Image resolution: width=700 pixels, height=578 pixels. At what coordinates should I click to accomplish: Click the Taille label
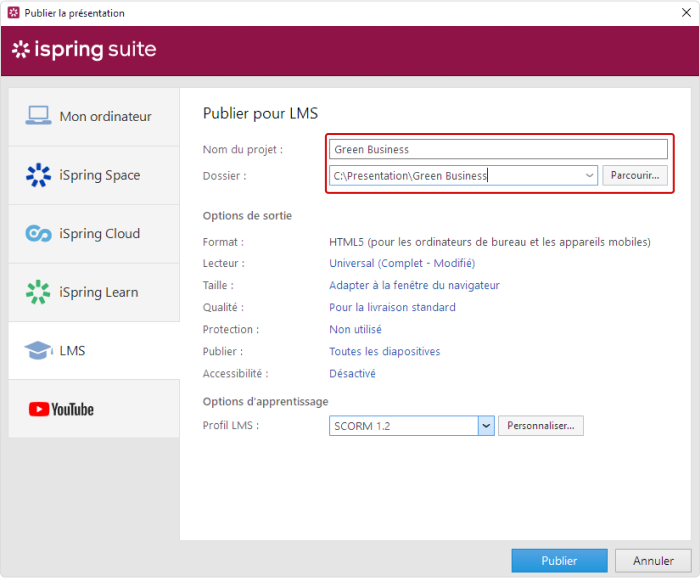tap(218, 285)
